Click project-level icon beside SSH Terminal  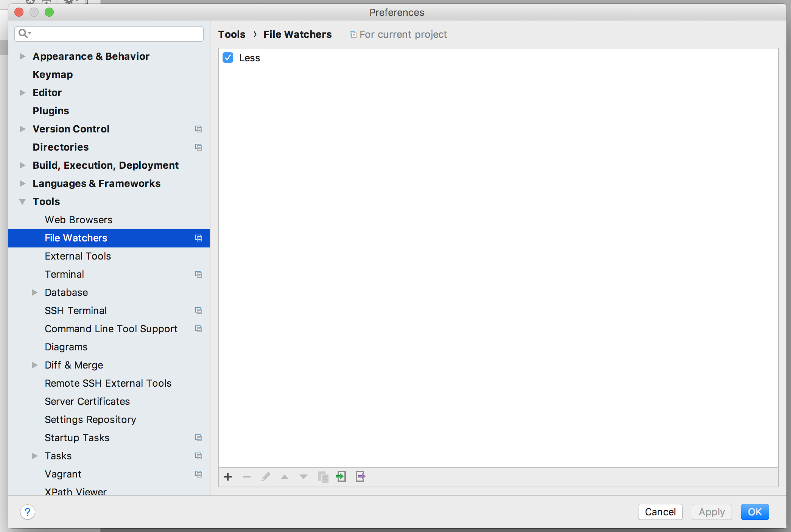pyautogui.click(x=199, y=311)
